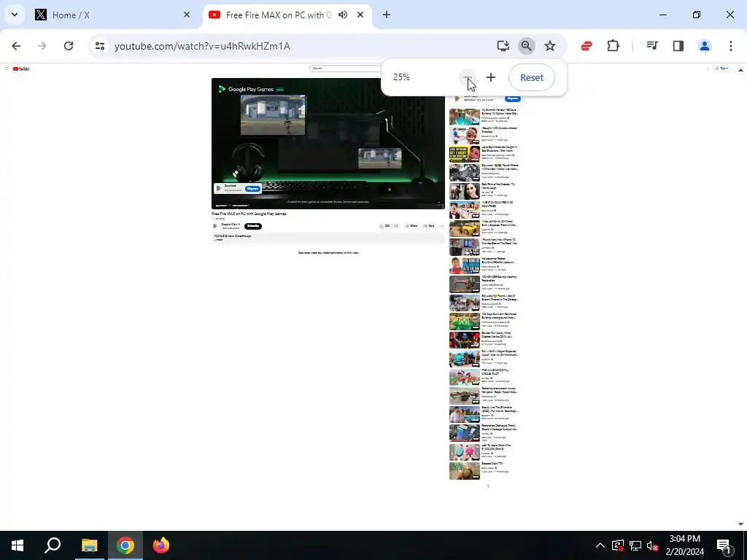Screen dimensions: 747x560
Task: Share the Free Fire MAX video
Action: click(x=411, y=226)
